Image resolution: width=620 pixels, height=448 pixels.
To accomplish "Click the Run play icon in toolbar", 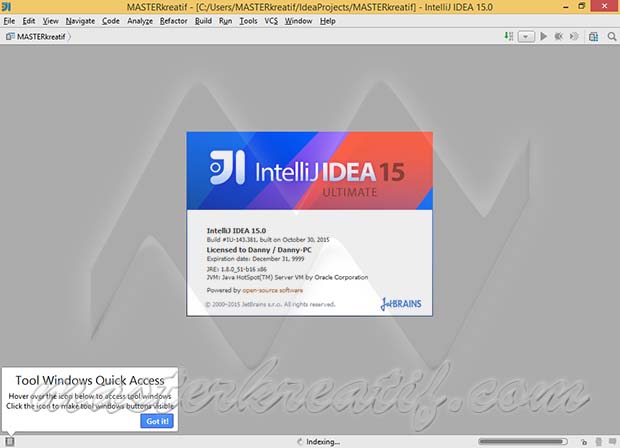I will [x=544, y=36].
